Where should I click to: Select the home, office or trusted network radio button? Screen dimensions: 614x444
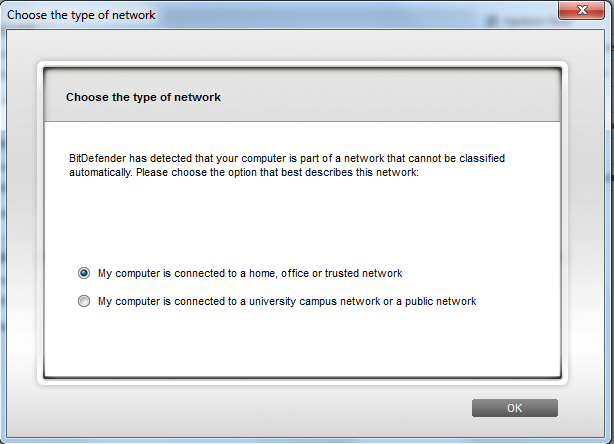(84, 273)
